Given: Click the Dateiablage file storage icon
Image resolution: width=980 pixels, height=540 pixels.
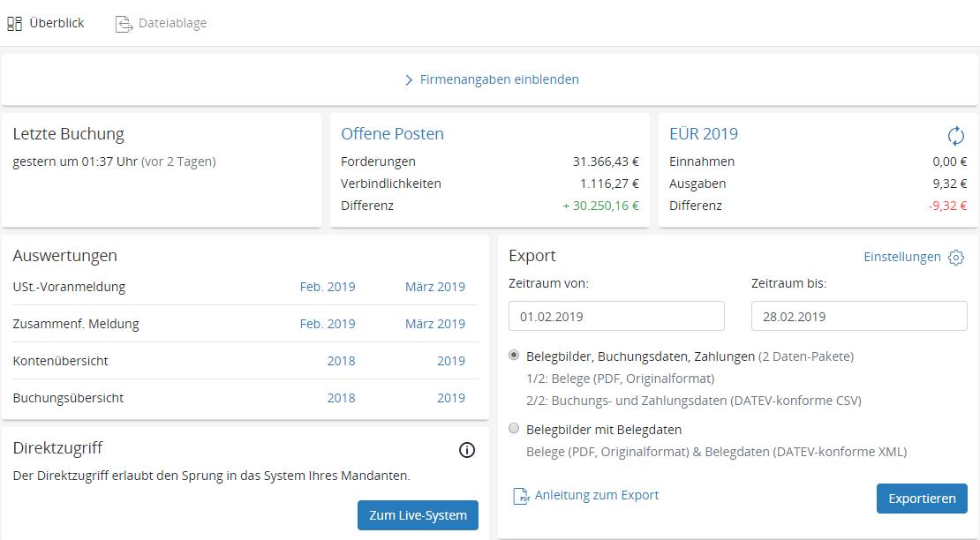Looking at the screenshot, I should [124, 24].
